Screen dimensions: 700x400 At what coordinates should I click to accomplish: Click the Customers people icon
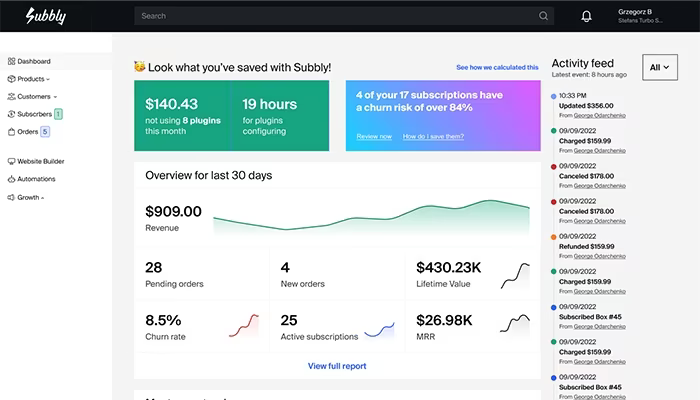click(x=12, y=96)
